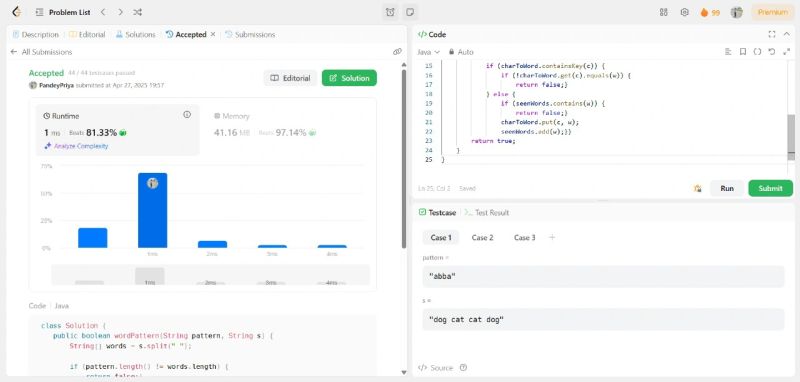Copy submission link icon
800x382 pixels.
(x=397, y=52)
